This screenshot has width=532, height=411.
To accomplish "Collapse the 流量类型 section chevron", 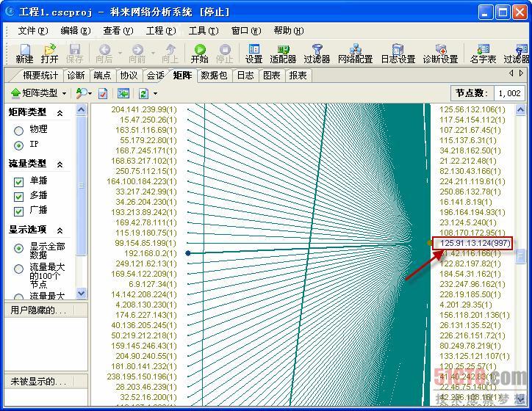I will 60,164.
